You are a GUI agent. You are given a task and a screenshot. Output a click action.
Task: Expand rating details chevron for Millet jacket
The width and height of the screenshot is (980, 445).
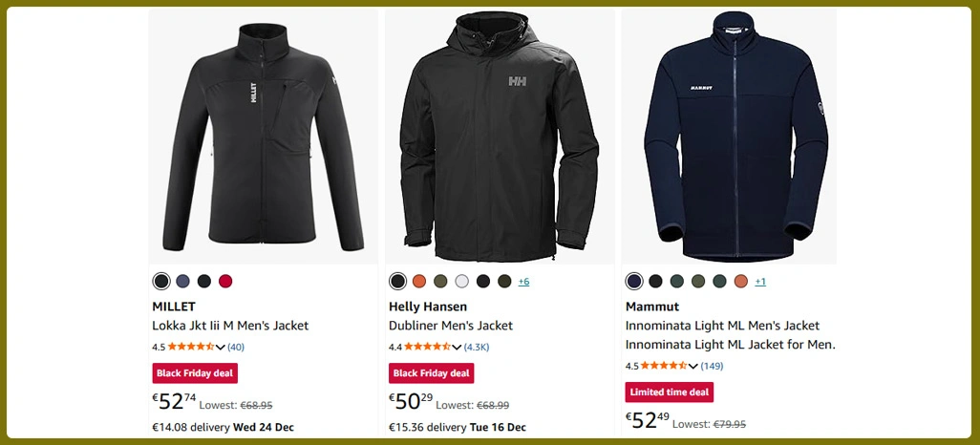coord(221,348)
